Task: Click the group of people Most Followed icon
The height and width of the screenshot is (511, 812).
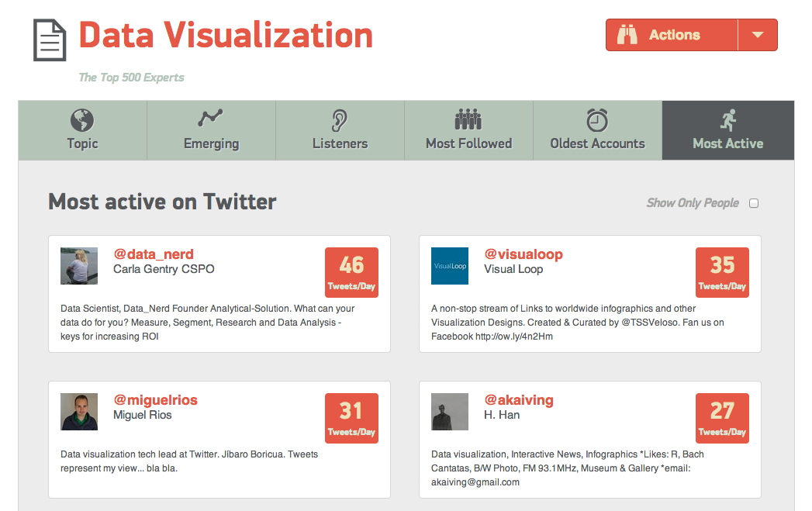Action: pos(468,119)
